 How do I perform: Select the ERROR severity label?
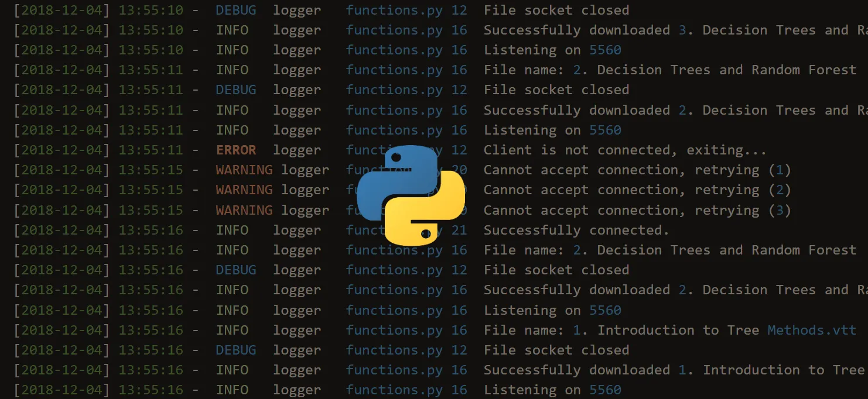(x=235, y=150)
